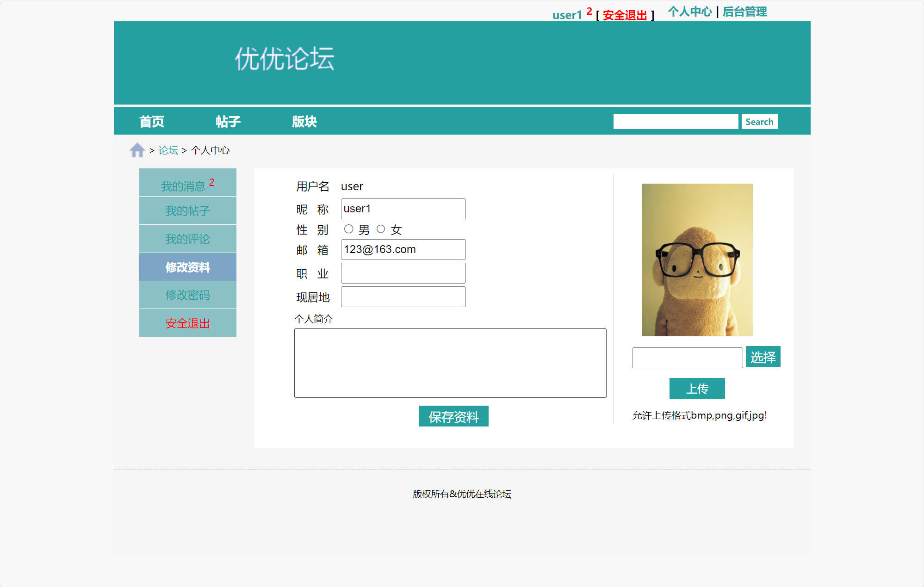
Task: Click the Search button
Action: point(759,121)
